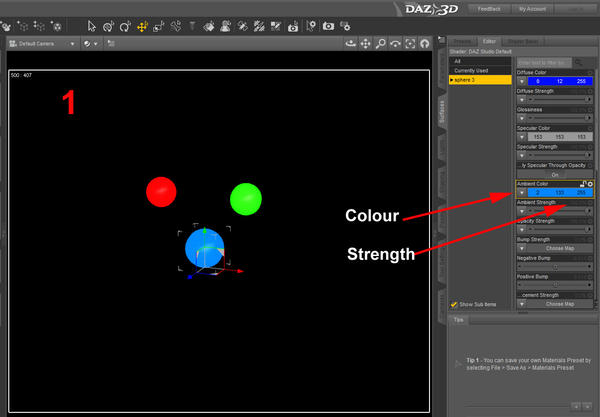Click the blue Diffuse Color swatch

point(560,81)
